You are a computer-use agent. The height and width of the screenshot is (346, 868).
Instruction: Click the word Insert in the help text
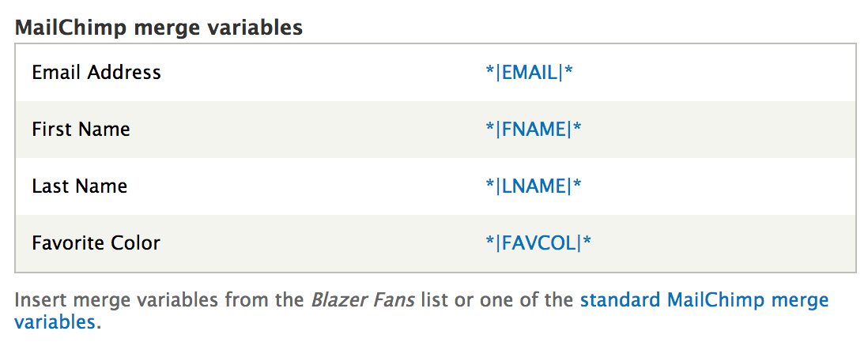(x=36, y=301)
